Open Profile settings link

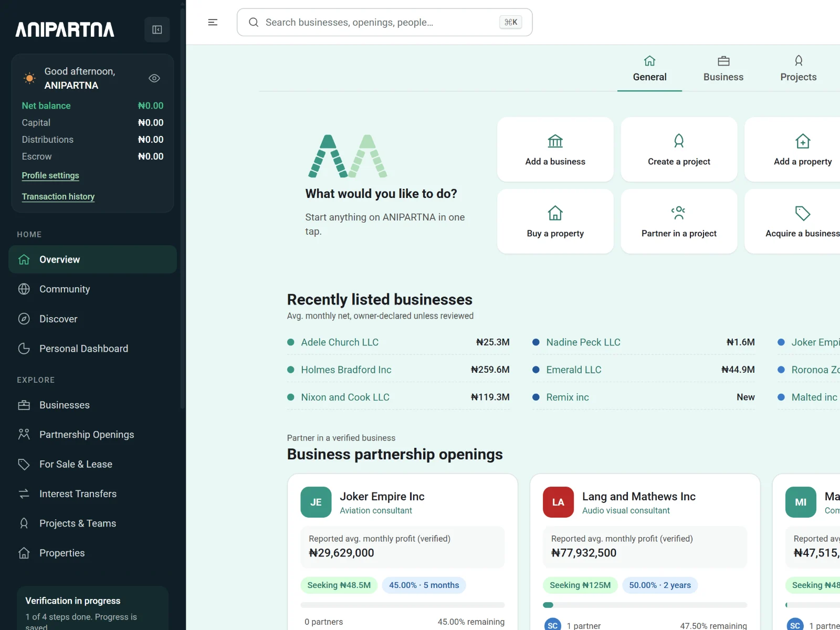(x=50, y=175)
